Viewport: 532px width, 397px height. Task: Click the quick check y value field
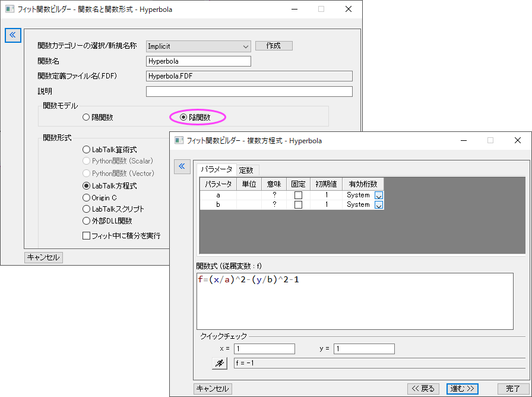pyautogui.click(x=364, y=349)
